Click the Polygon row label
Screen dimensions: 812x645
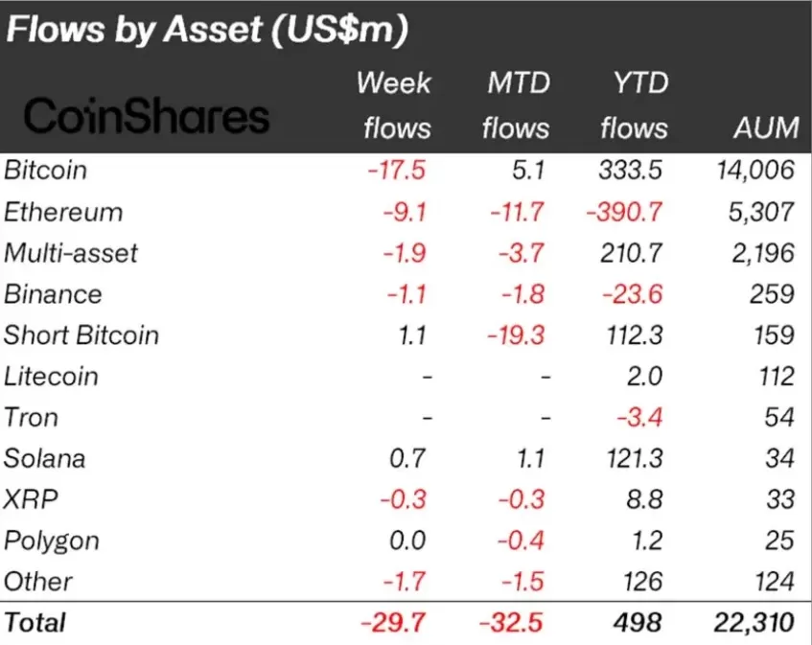[x=52, y=541]
